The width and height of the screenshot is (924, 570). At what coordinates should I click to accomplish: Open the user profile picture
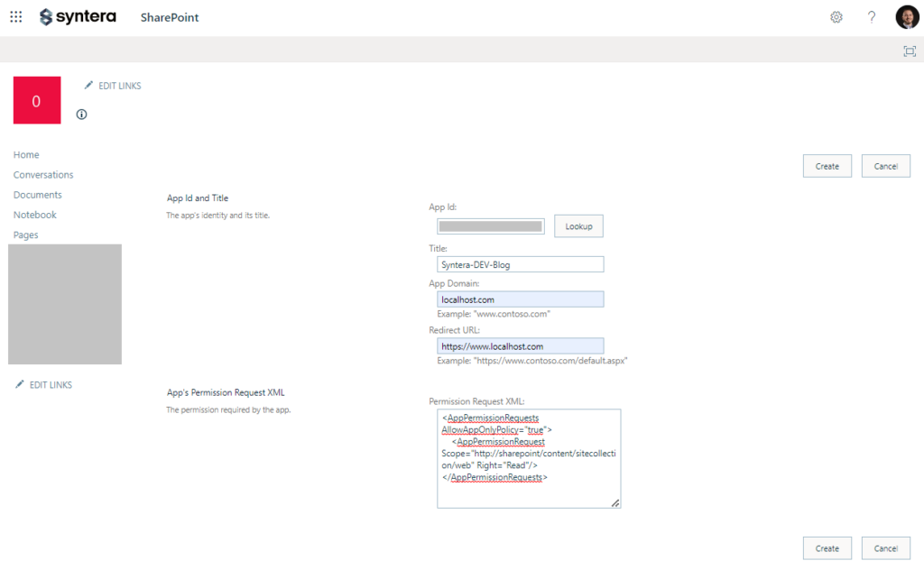pos(907,17)
